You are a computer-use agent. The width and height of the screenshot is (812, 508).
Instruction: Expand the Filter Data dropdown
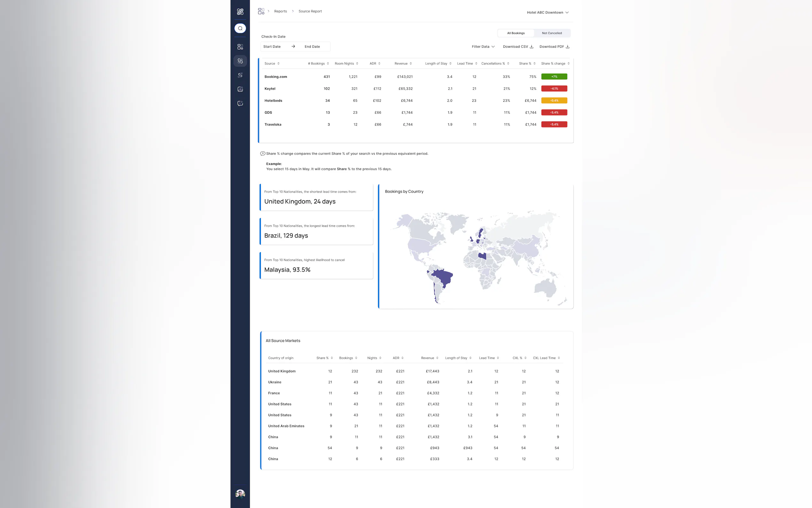[x=483, y=47]
